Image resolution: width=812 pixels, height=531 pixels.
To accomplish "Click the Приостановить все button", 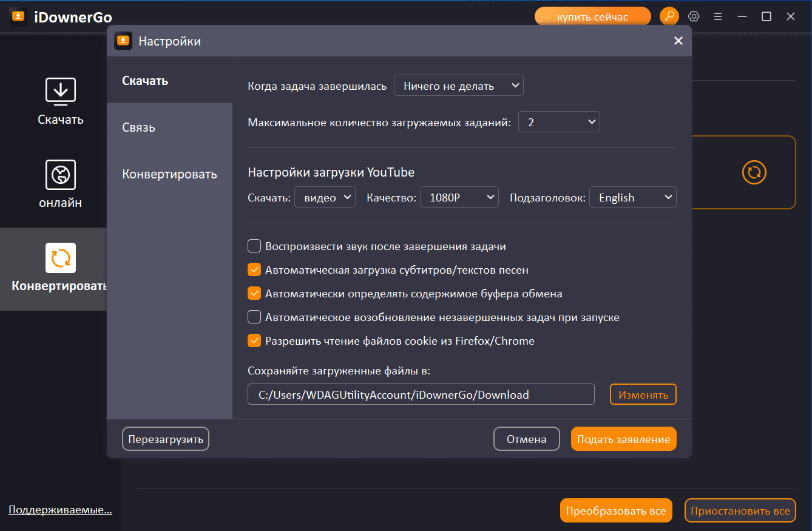I will pos(740,510).
